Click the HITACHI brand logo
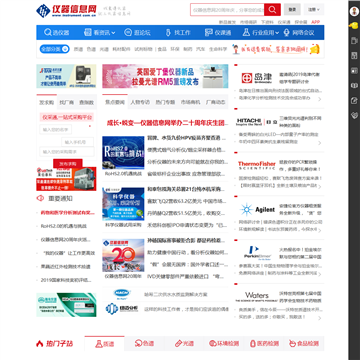This screenshot has height=360, width=360. [x=257, y=122]
